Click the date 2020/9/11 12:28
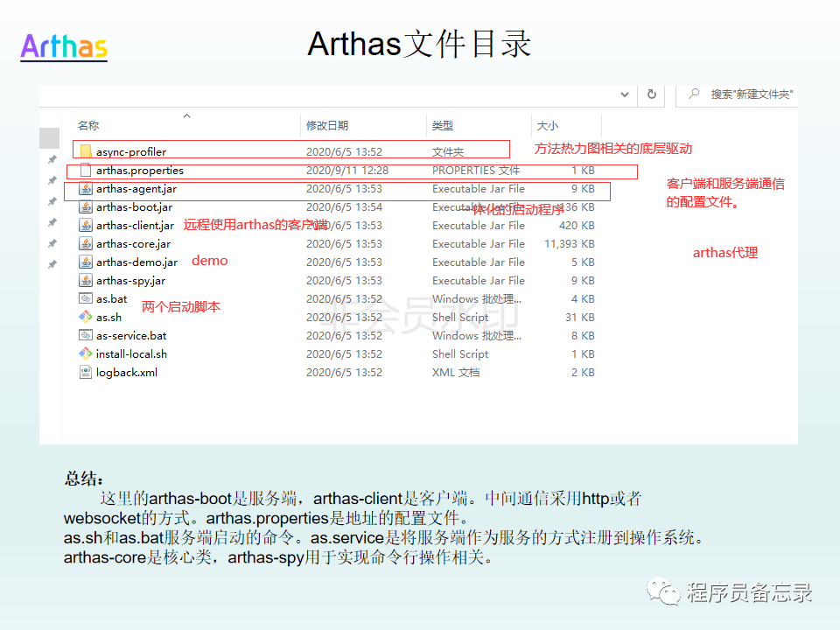Viewport: 840px width, 630px height. 347,171
